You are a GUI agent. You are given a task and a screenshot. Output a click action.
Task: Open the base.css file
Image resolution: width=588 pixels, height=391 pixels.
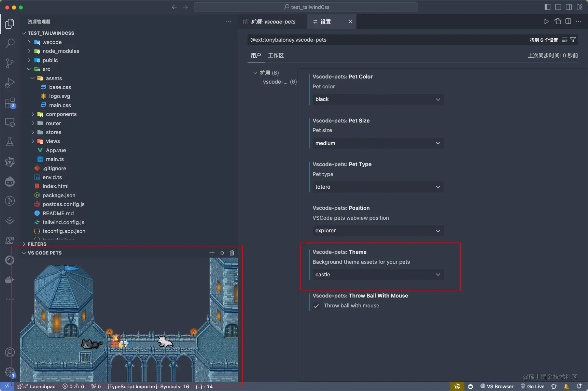click(x=60, y=87)
